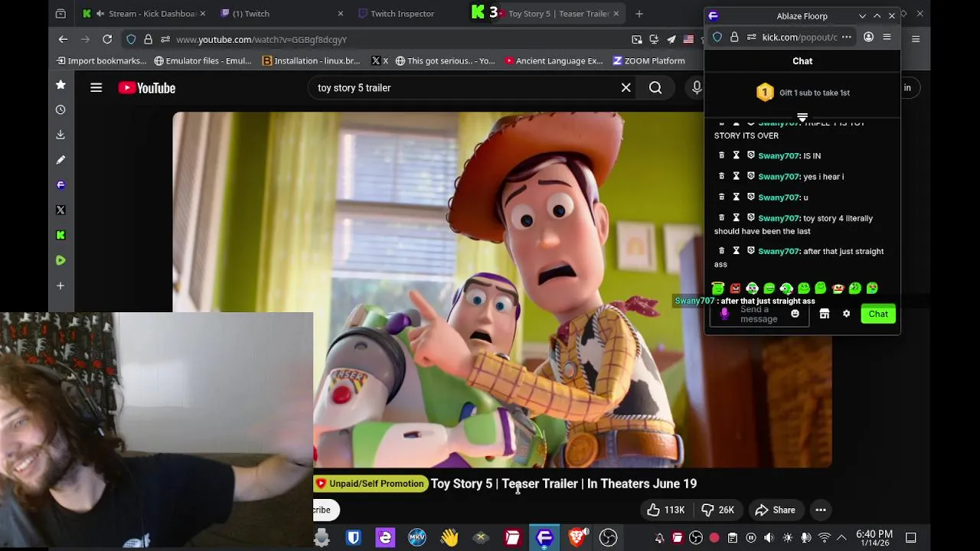Click Swany707 username on 'IS IN' message
Screen dimensions: 980x551
[x=779, y=156]
